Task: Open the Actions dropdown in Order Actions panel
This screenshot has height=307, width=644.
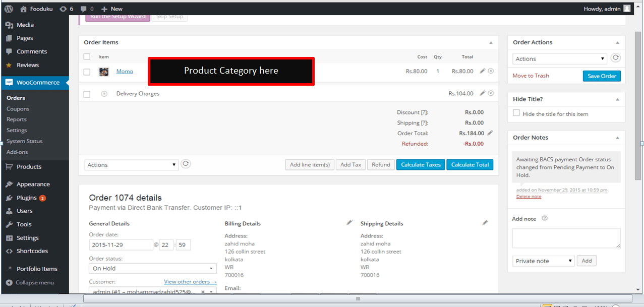Action: (x=559, y=58)
